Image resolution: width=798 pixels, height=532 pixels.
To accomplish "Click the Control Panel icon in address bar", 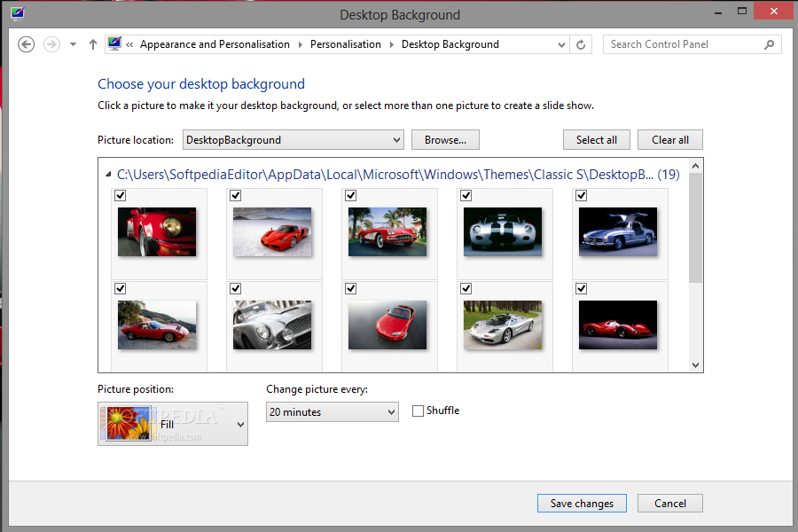I will (x=114, y=43).
